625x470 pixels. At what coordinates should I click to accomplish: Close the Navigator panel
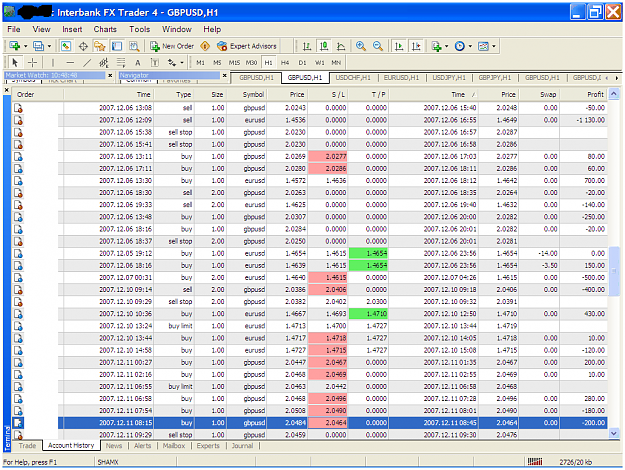(x=224, y=75)
